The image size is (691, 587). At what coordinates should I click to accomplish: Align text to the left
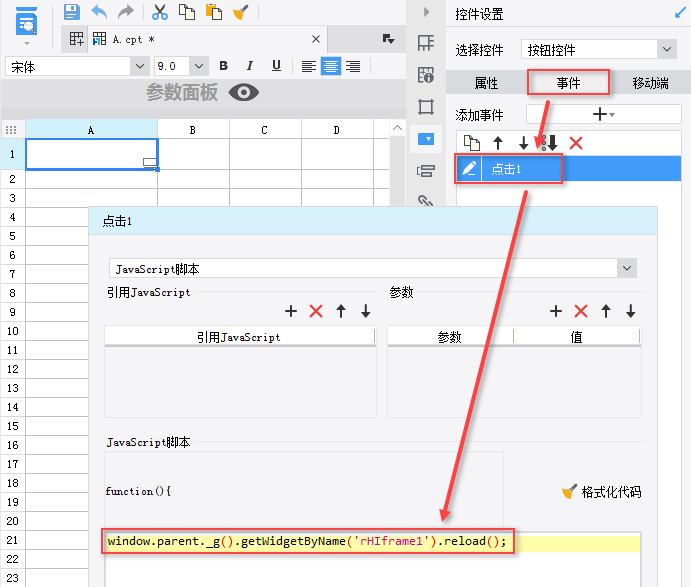(308, 67)
